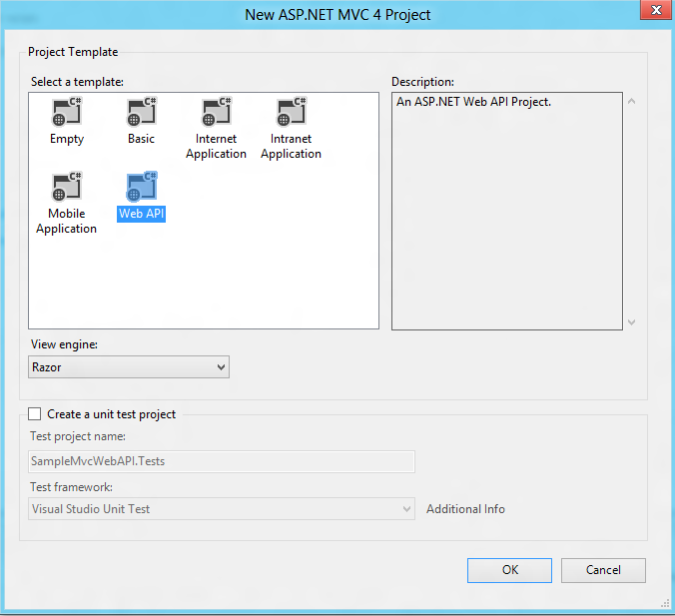Open the Test framework dropdown

pyautogui.click(x=222, y=509)
